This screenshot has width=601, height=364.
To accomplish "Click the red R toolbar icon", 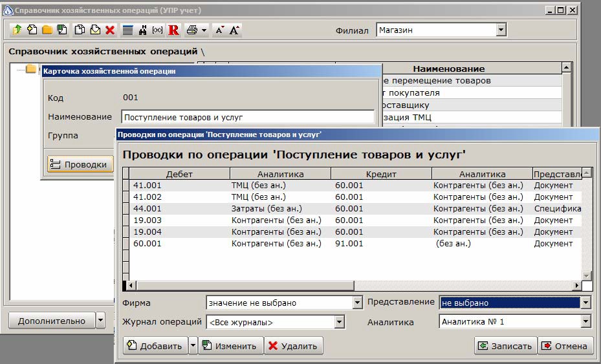I will (x=173, y=30).
